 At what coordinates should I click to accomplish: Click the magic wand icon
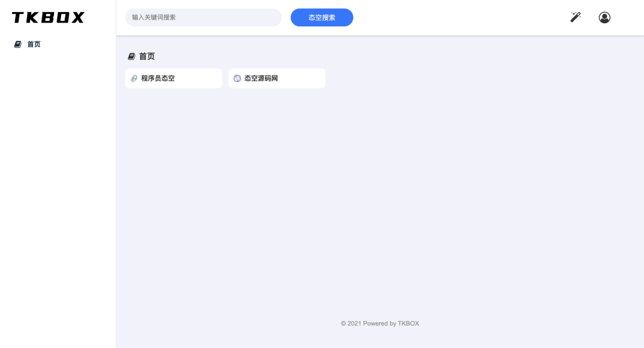tap(575, 17)
